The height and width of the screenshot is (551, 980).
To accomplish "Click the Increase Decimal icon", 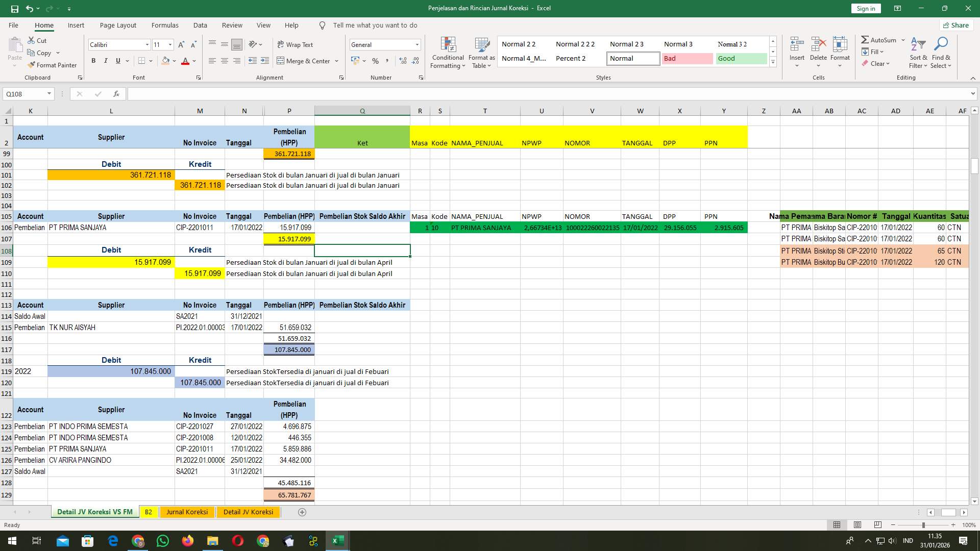I will pyautogui.click(x=403, y=61).
